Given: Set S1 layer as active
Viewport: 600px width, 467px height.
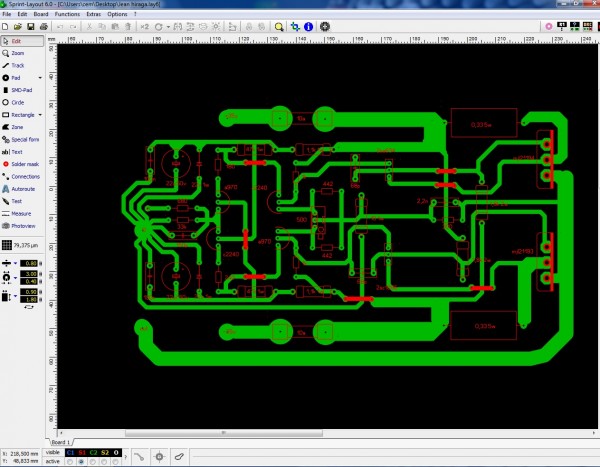Looking at the screenshot, I should tap(82, 461).
